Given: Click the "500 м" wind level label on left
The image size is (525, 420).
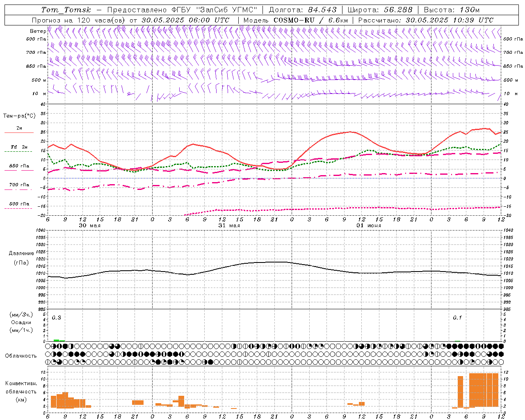Looking at the screenshot, I should click(39, 80).
